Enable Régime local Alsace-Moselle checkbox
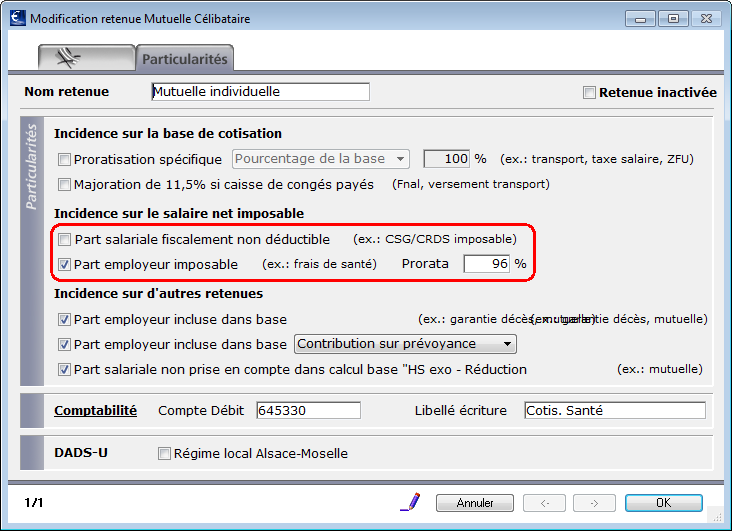This screenshot has width=732, height=531. (164, 453)
